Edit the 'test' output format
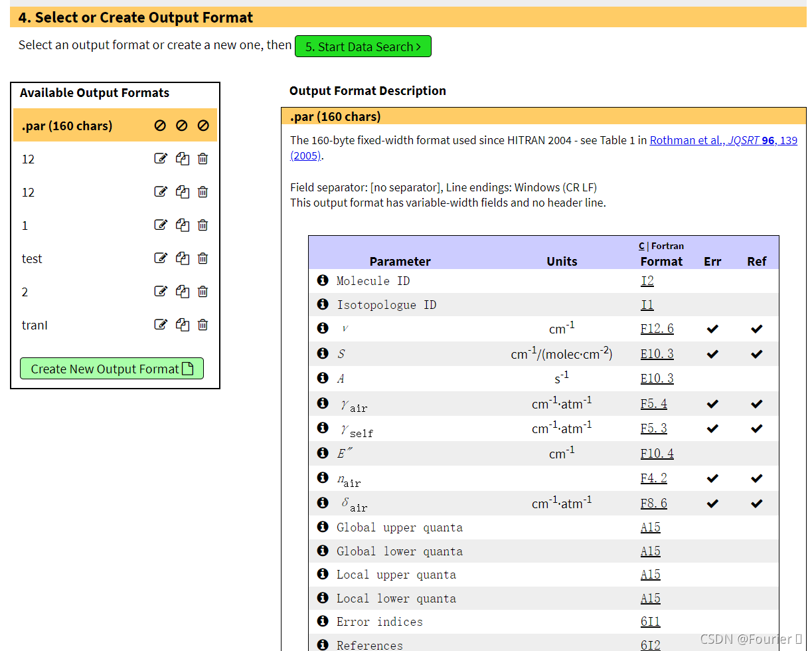This screenshot has height=651, width=812. coord(161,258)
